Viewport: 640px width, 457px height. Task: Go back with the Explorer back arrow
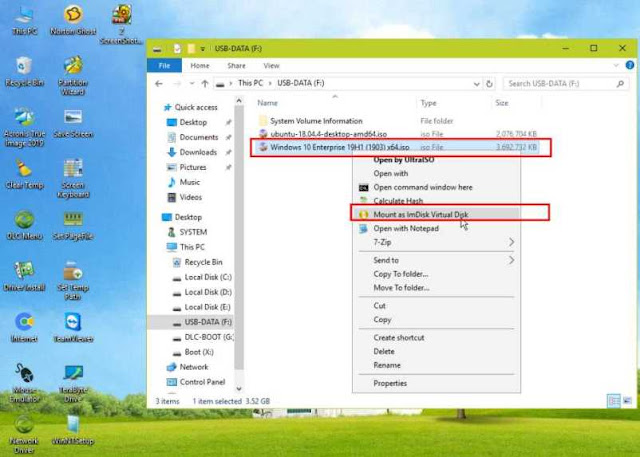pos(159,84)
